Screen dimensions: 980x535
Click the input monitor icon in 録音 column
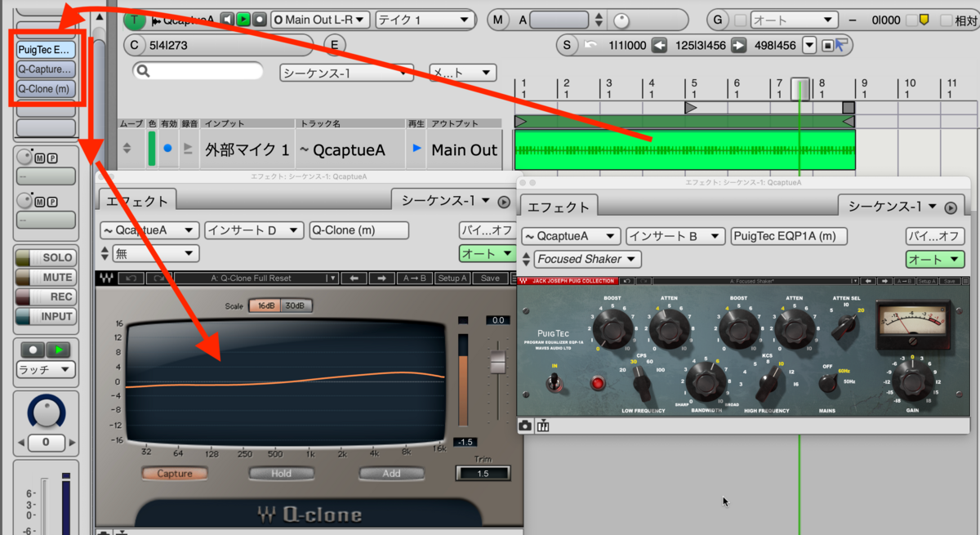[x=189, y=149]
